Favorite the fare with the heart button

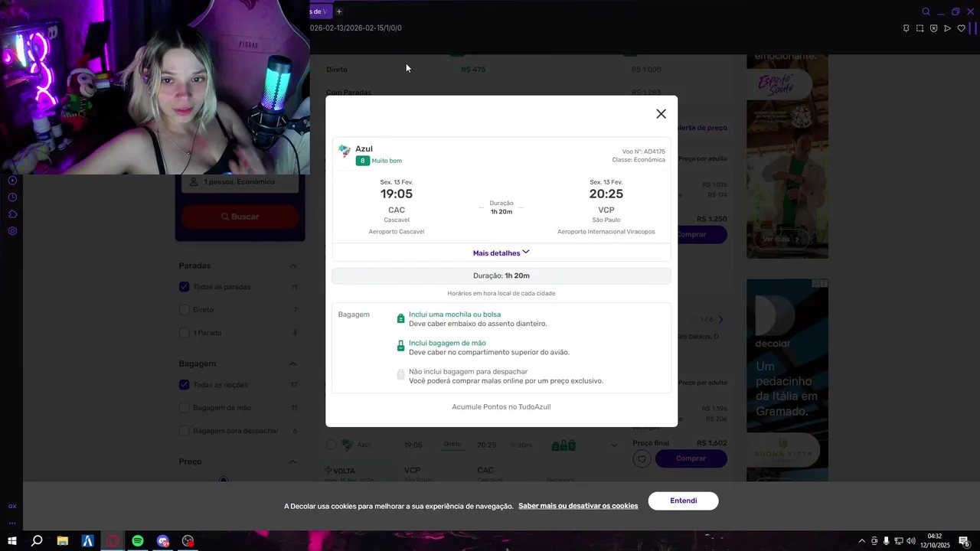[642, 458]
